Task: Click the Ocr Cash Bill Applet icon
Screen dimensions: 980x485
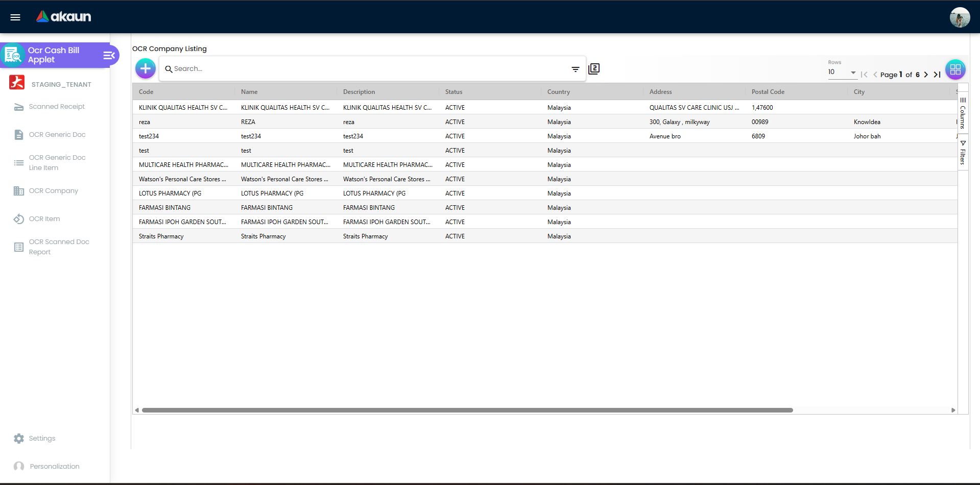Action: [x=13, y=55]
